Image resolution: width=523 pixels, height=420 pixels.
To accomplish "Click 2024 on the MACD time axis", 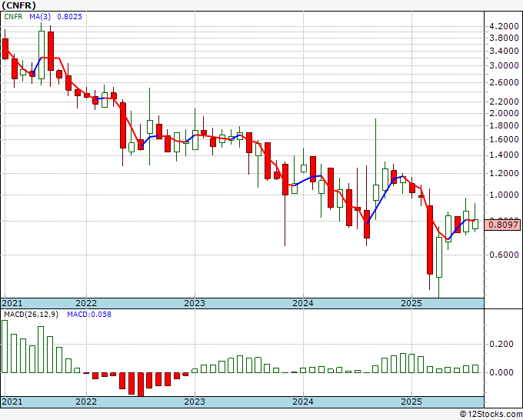I will coord(303,402).
